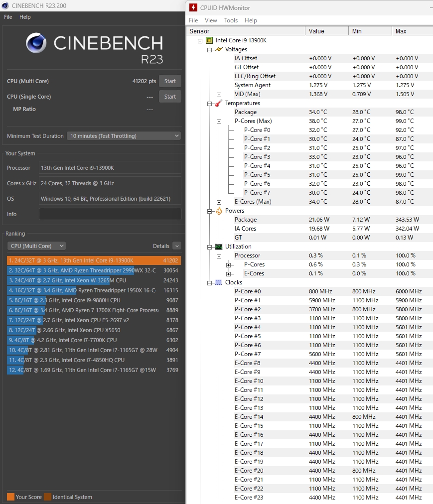The image size is (433, 504).
Task: Select the Intel Core i9 13900K chip icon
Action: (x=209, y=40)
